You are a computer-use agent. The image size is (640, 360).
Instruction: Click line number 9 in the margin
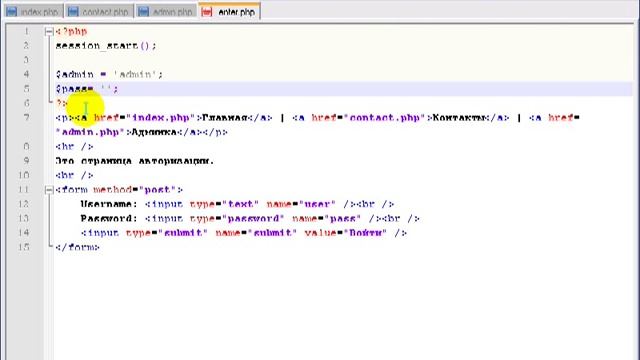click(x=26, y=161)
